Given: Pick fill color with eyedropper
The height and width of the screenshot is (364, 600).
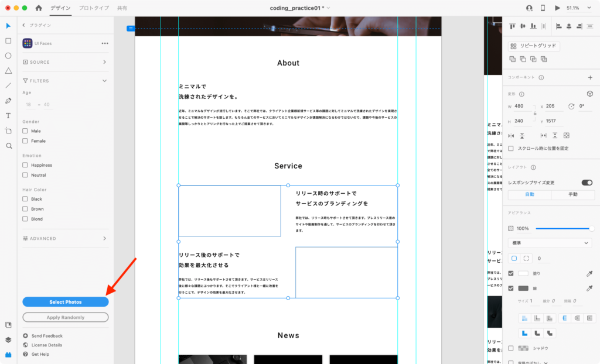Looking at the screenshot, I should 589,273.
